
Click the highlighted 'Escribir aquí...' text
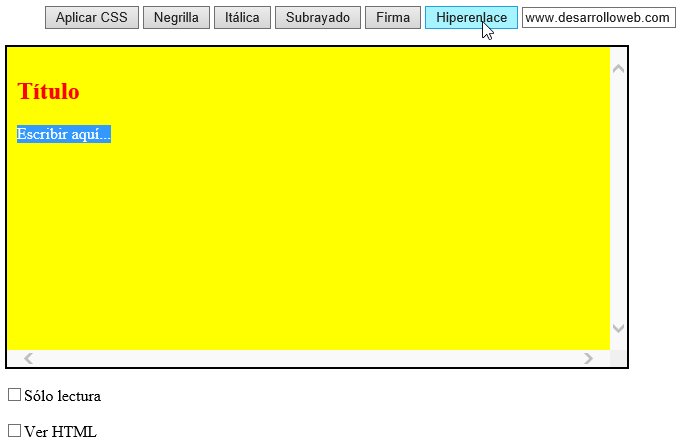point(63,134)
